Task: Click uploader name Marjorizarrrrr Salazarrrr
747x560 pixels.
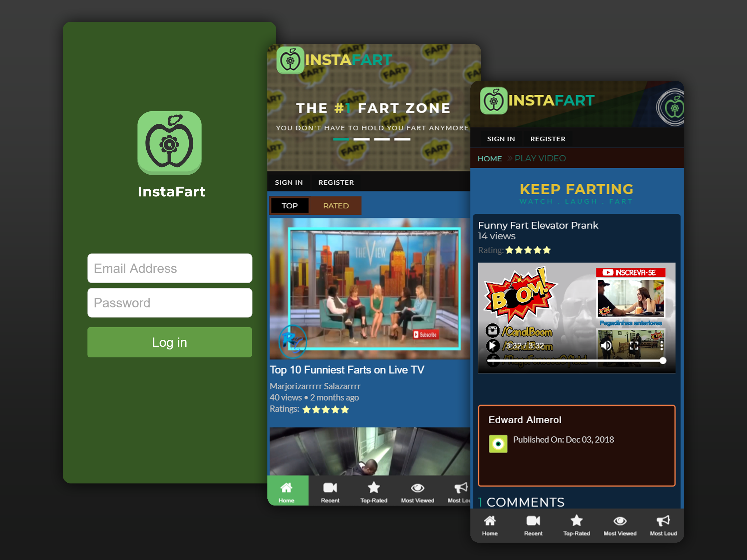Action: click(x=315, y=386)
